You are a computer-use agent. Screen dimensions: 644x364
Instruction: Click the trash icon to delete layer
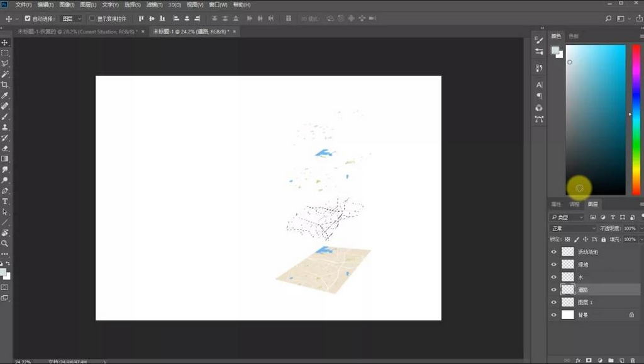tap(632, 360)
